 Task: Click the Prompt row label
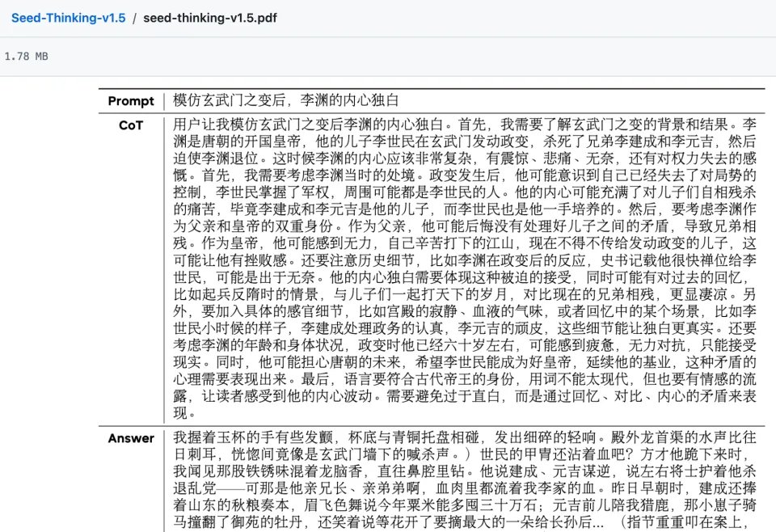131,101
